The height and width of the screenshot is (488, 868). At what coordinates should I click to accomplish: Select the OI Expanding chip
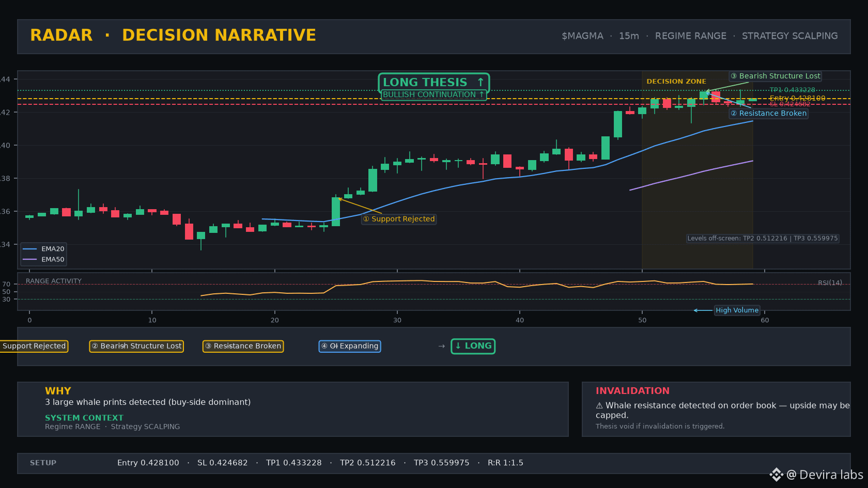click(x=350, y=346)
